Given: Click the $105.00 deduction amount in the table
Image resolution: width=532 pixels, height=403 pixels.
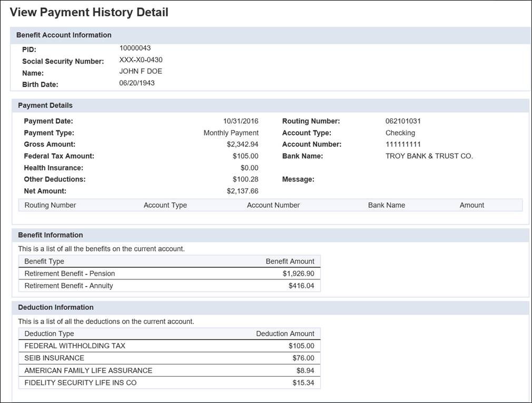Looking at the screenshot, I should point(301,346).
